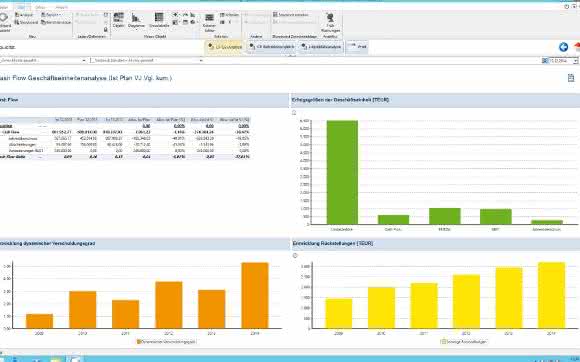Insert a new Diagramm object from the ribbon

136,20
